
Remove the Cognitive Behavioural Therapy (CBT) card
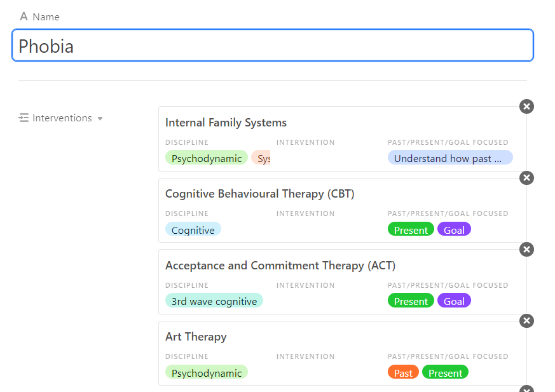tap(526, 178)
